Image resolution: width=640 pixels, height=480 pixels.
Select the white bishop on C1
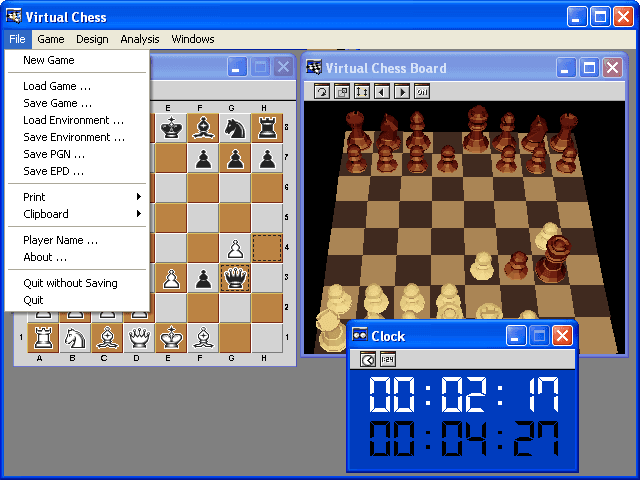pos(107,338)
